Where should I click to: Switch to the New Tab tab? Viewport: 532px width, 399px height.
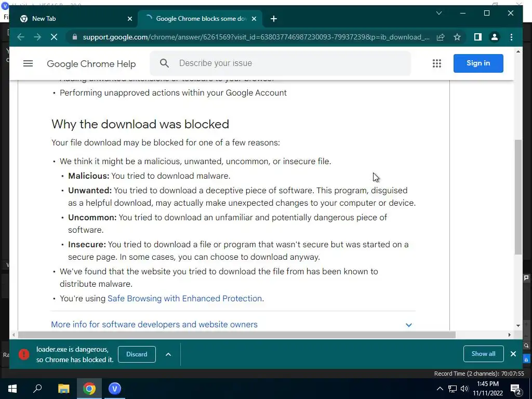[x=76, y=19]
